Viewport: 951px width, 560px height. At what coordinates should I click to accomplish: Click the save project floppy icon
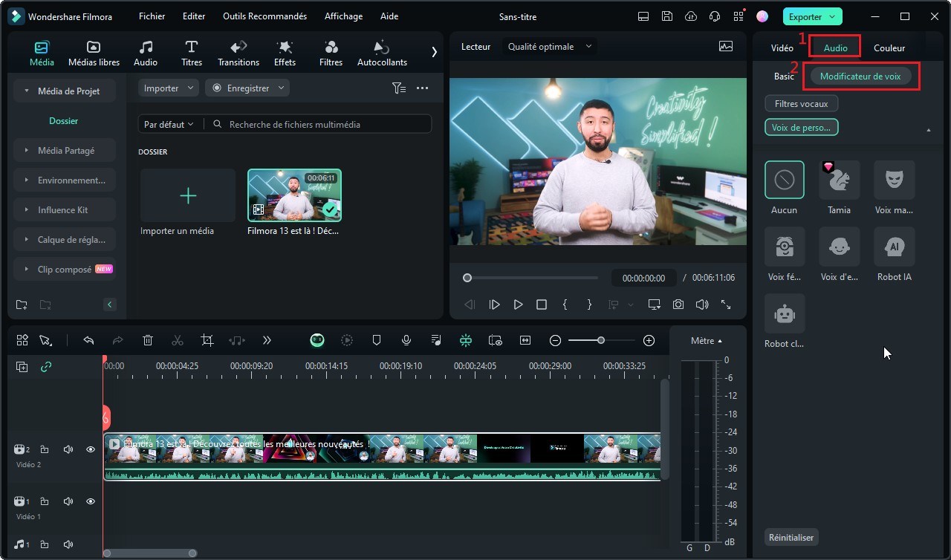(x=667, y=16)
